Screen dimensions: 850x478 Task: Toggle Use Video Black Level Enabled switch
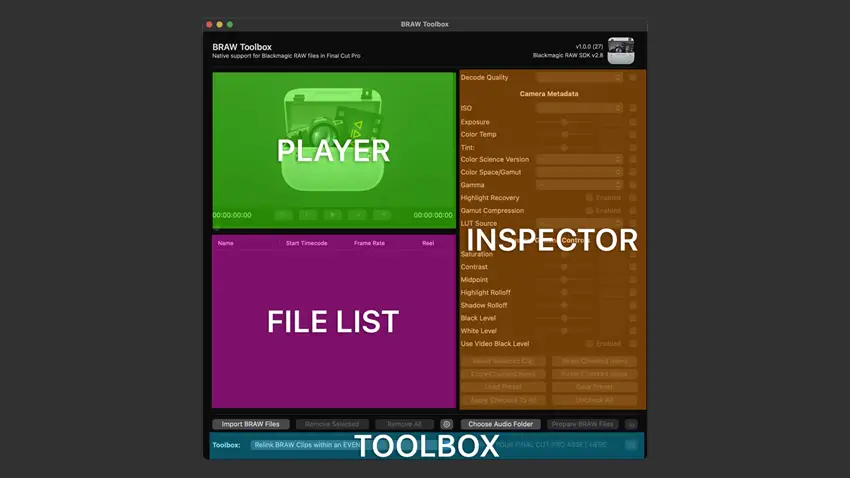(589, 344)
